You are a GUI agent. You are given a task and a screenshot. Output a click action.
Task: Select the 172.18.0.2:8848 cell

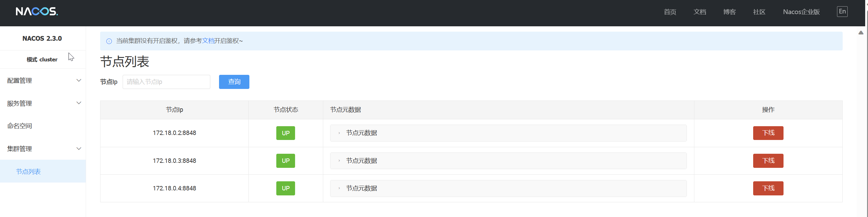click(x=174, y=133)
